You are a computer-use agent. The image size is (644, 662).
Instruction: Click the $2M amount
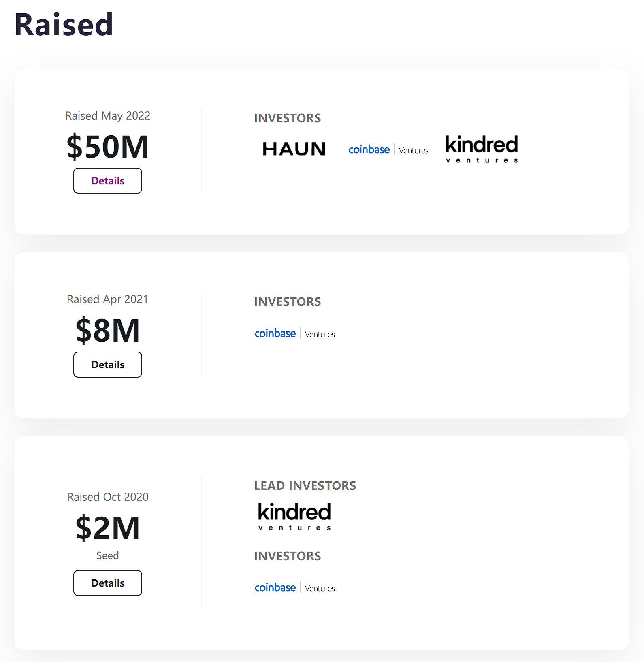(x=108, y=528)
